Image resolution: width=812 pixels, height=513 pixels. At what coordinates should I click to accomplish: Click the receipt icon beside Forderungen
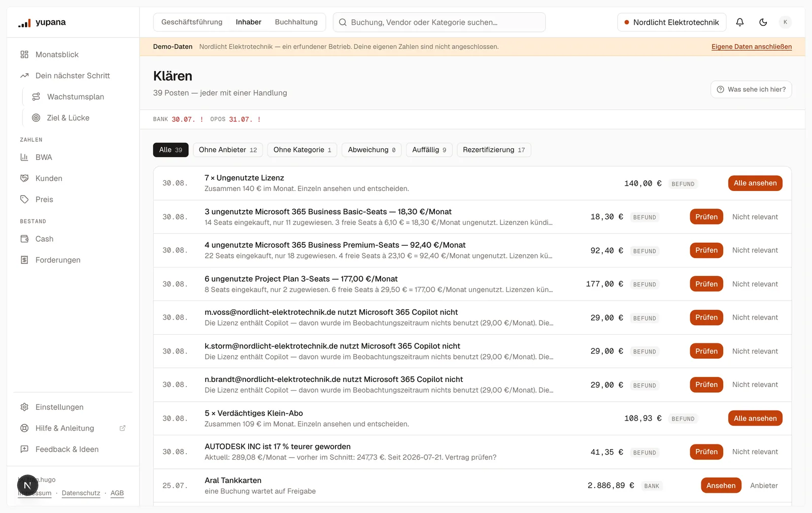[24, 260]
